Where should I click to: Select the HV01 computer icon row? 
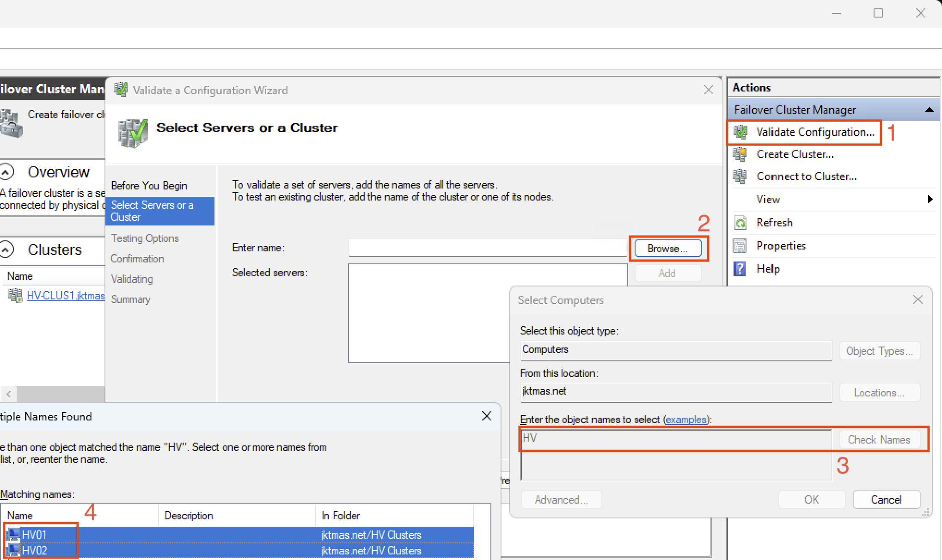(14, 535)
